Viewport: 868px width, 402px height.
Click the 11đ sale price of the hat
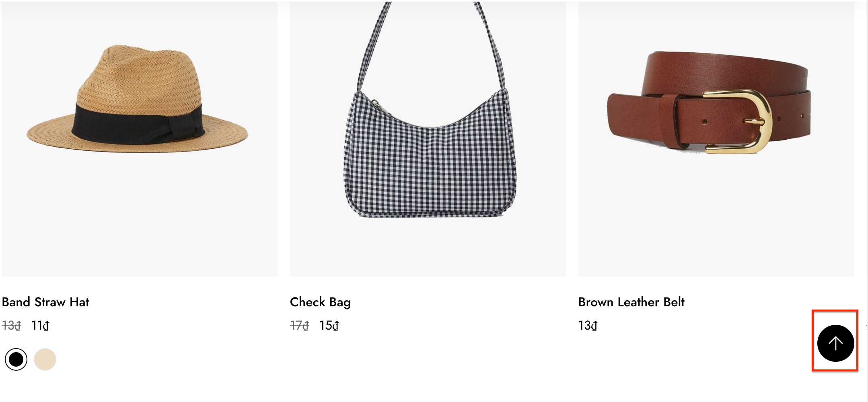(x=40, y=325)
